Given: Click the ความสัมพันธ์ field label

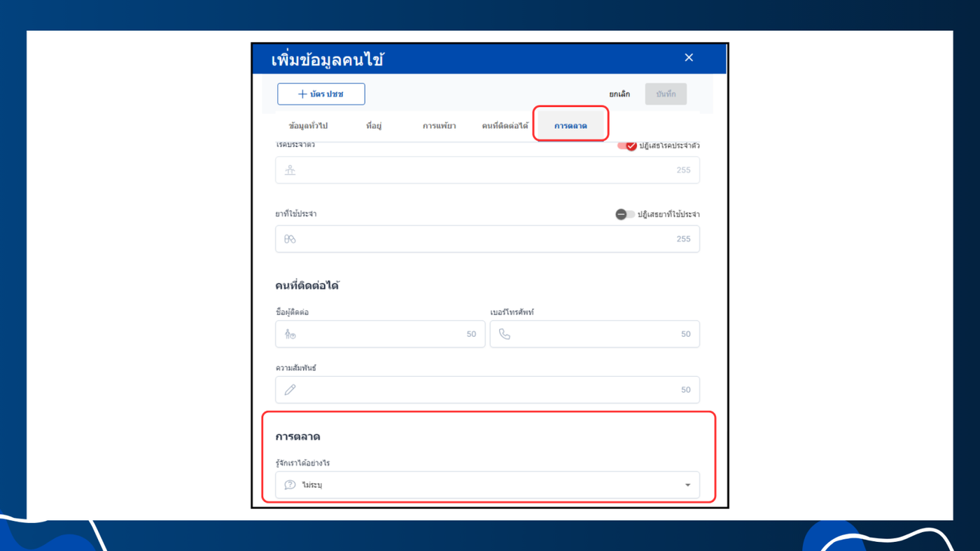Looking at the screenshot, I should coord(296,368).
